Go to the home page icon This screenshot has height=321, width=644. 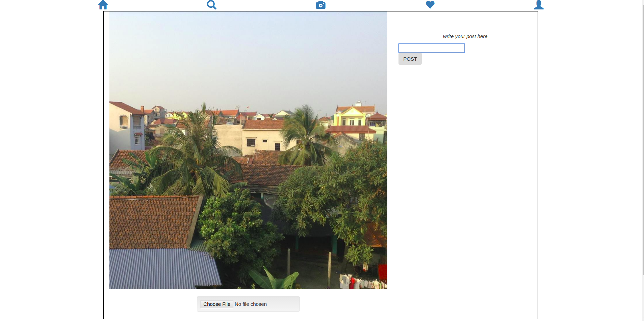click(103, 5)
